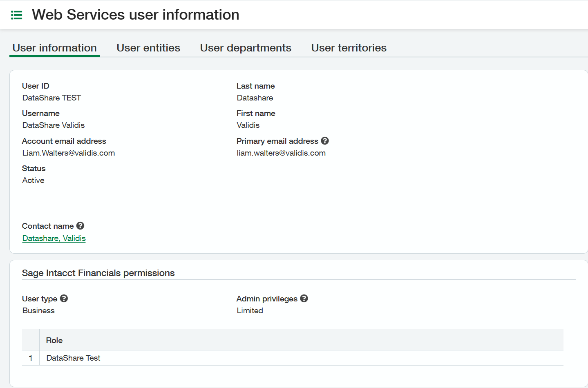The image size is (588, 388).
Task: Click the Web Services user information title
Action: [x=136, y=15]
